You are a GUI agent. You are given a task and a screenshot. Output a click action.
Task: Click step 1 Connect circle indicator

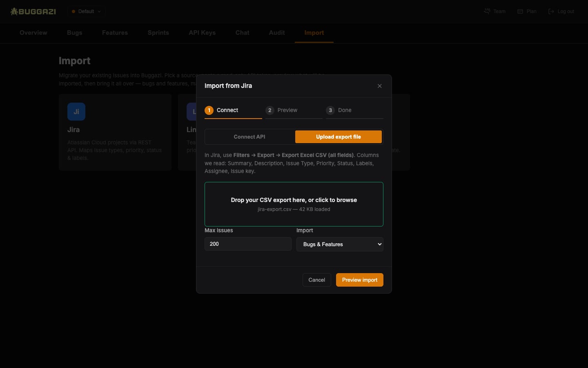pyautogui.click(x=209, y=110)
